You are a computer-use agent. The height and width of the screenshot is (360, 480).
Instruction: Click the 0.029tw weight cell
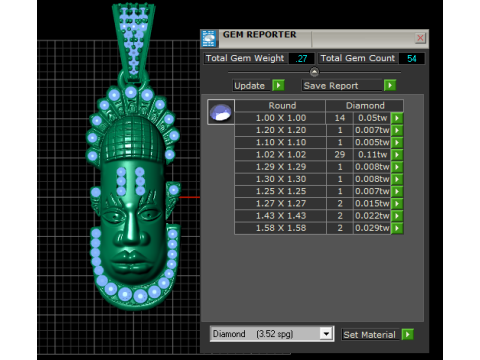(x=372, y=228)
